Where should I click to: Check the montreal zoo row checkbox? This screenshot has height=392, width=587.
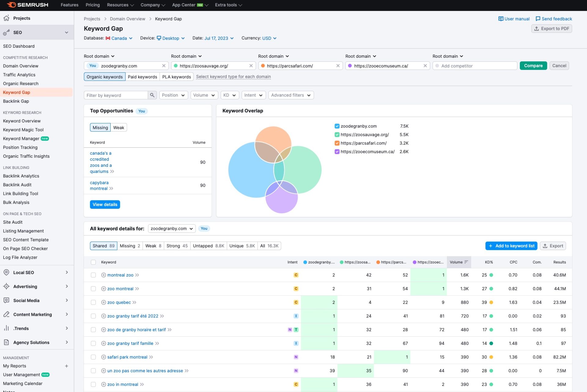click(x=93, y=275)
